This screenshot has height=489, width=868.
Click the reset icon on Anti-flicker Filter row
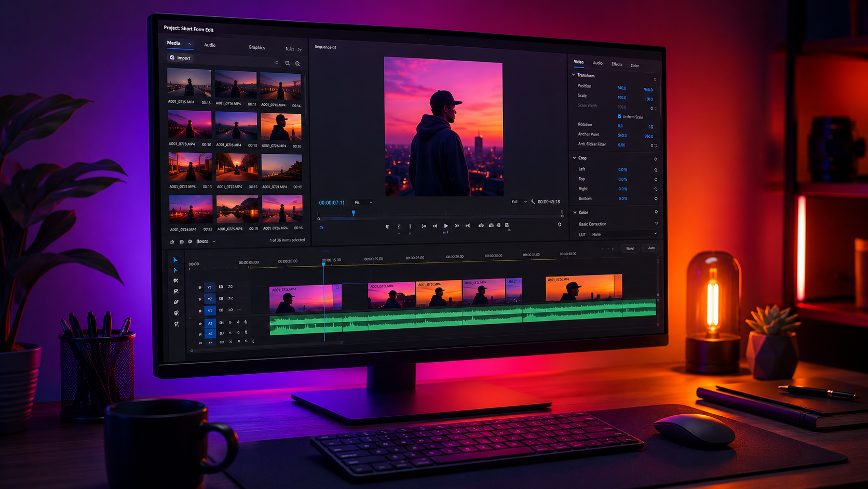656,146
